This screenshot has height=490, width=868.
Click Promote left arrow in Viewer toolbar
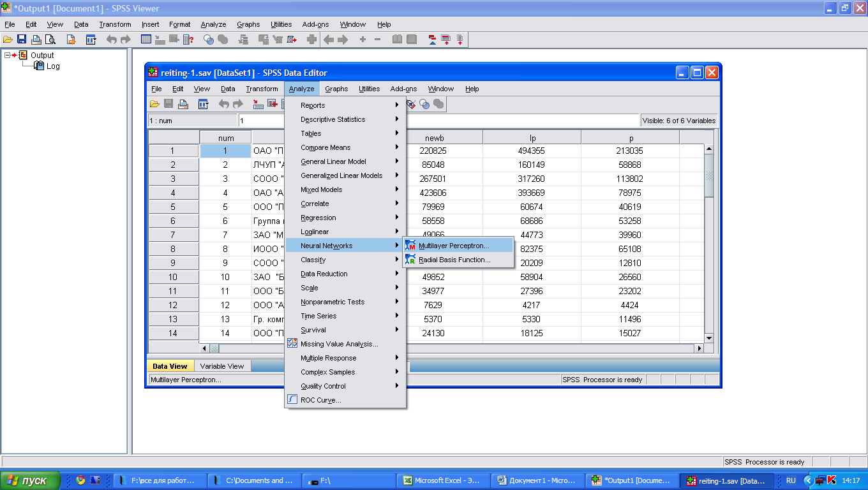tap(329, 40)
